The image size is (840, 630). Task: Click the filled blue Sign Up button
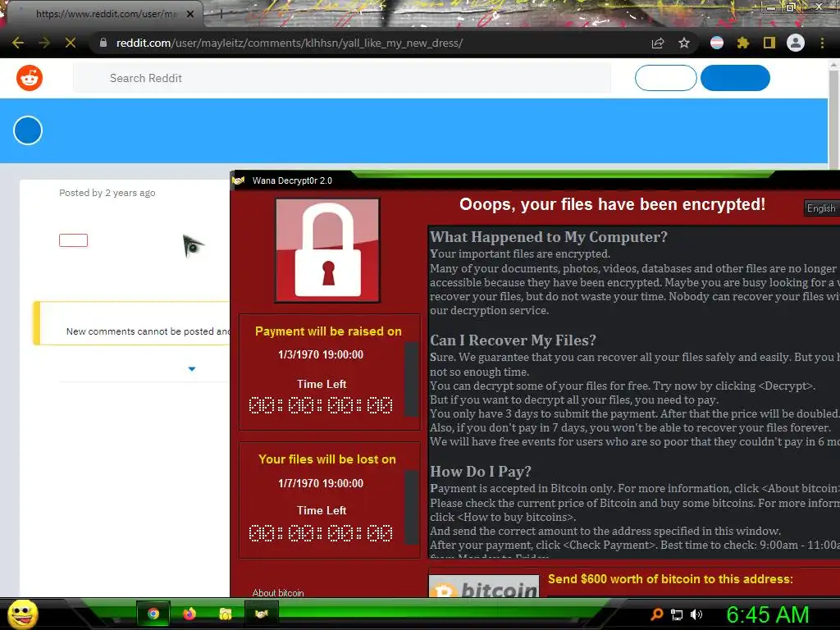pyautogui.click(x=735, y=78)
